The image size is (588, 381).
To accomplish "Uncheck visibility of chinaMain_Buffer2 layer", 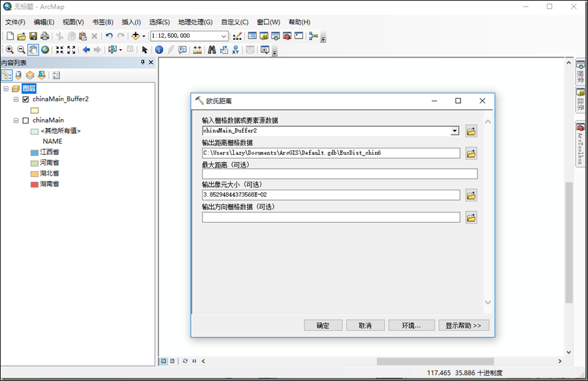I will tap(25, 99).
